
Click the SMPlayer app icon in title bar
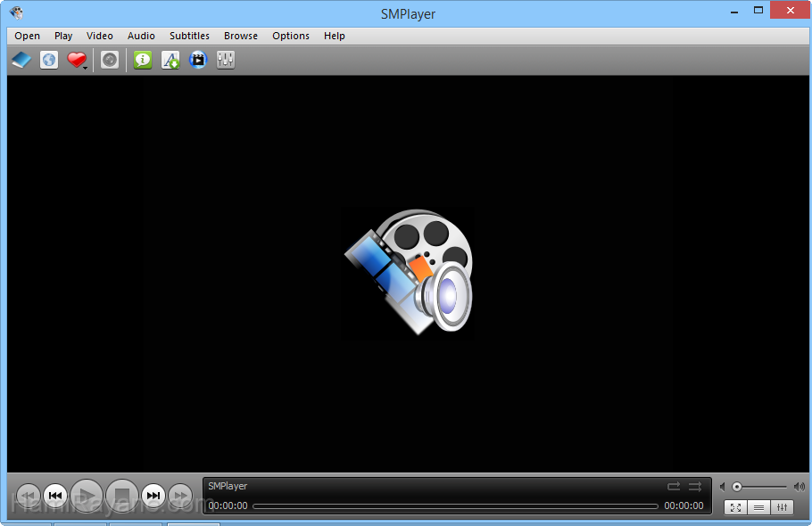coord(16,12)
